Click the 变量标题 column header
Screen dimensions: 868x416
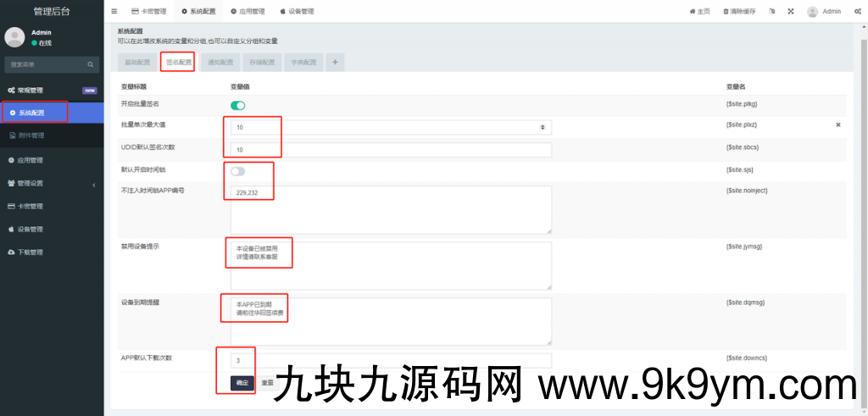click(x=133, y=87)
